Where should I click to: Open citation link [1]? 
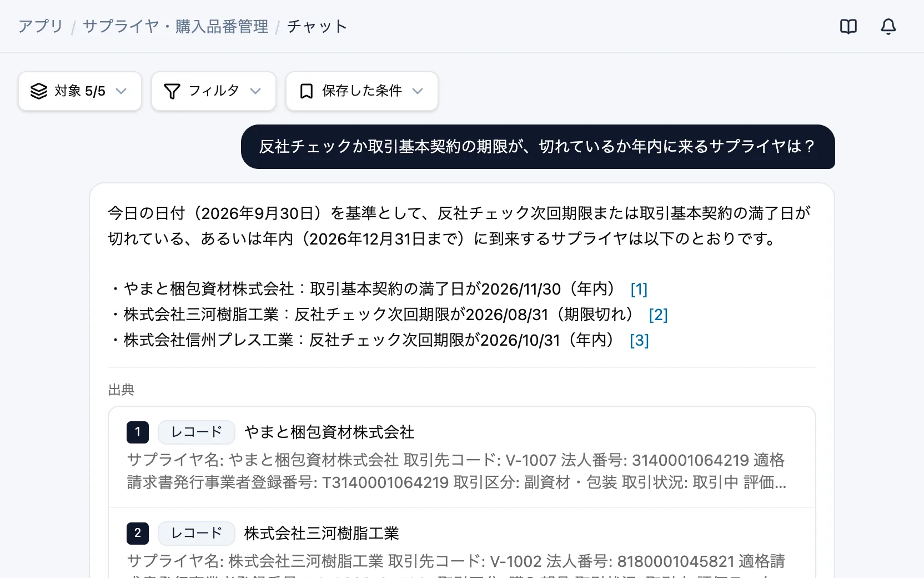click(639, 289)
